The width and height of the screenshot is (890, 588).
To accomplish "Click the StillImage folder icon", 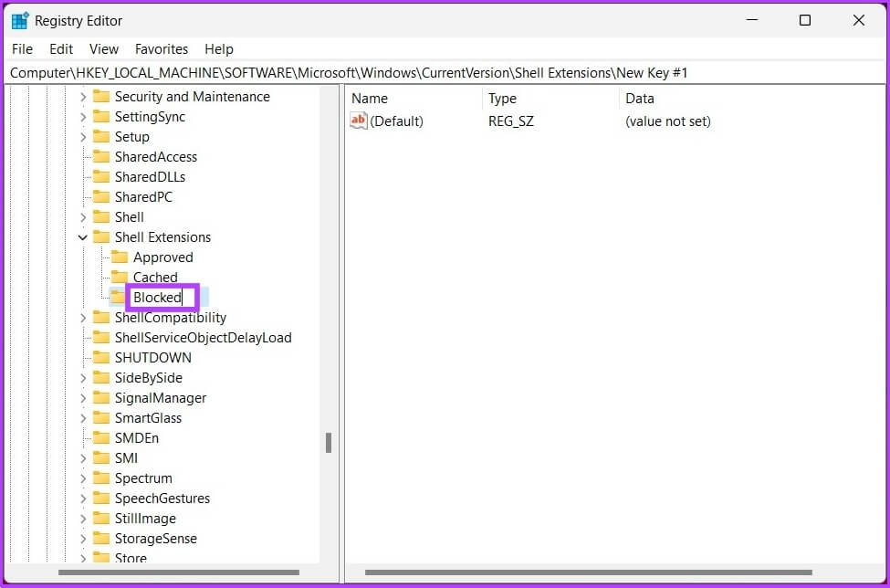I will 101,519.
